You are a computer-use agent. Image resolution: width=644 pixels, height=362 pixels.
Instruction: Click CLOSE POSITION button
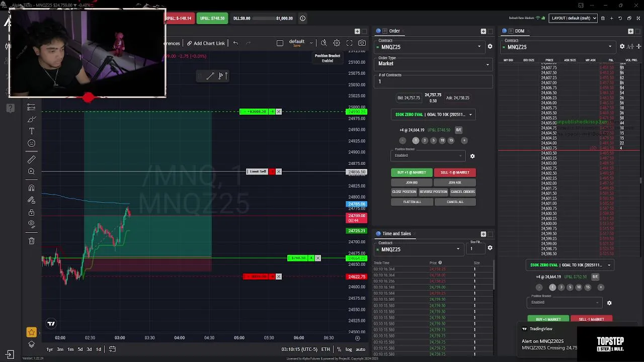tap(404, 192)
